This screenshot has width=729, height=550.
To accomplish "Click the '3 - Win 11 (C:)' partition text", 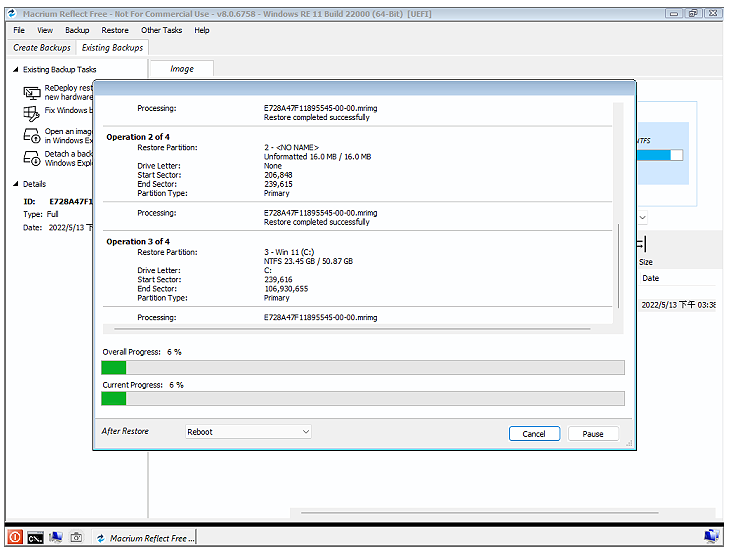I will [289, 252].
